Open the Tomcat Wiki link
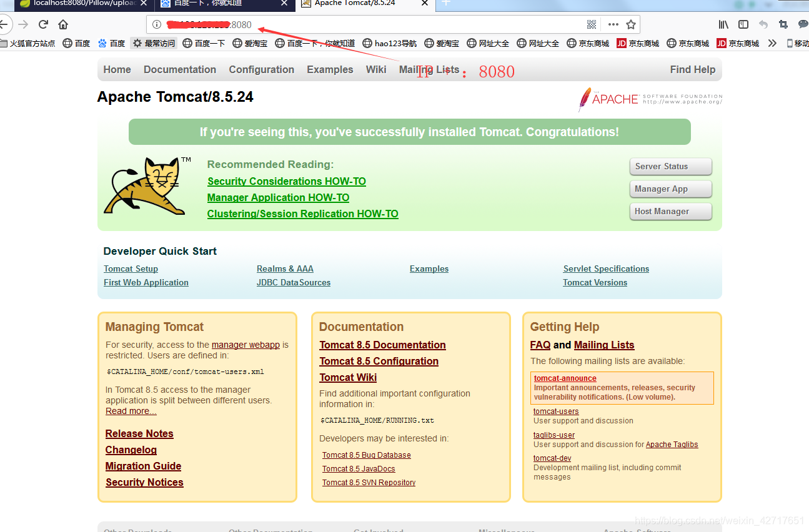 [x=348, y=377]
